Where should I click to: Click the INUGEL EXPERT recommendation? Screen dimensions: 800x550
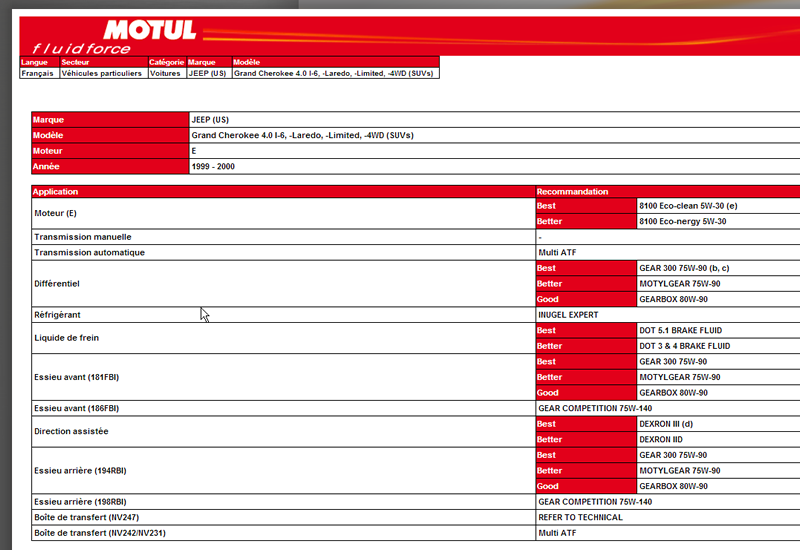(x=568, y=315)
